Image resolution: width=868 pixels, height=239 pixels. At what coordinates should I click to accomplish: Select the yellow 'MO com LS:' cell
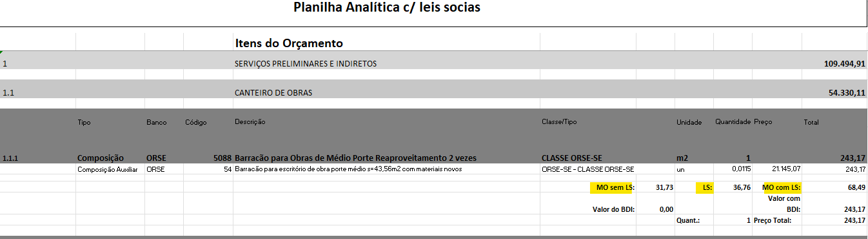pyautogui.click(x=779, y=188)
